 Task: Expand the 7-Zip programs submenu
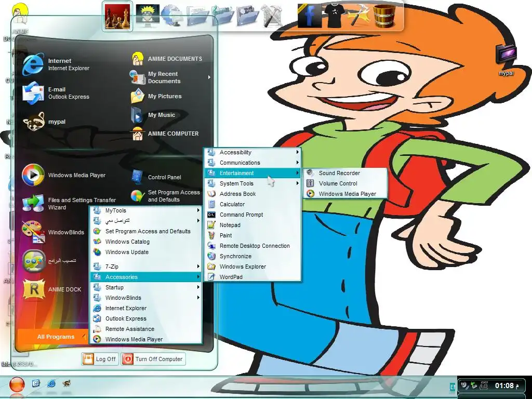(x=146, y=267)
